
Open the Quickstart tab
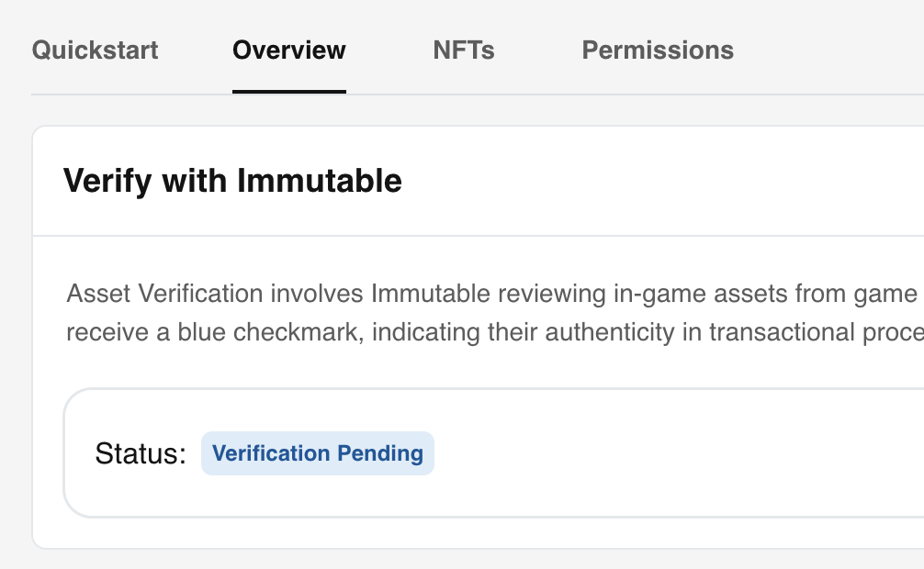point(95,50)
